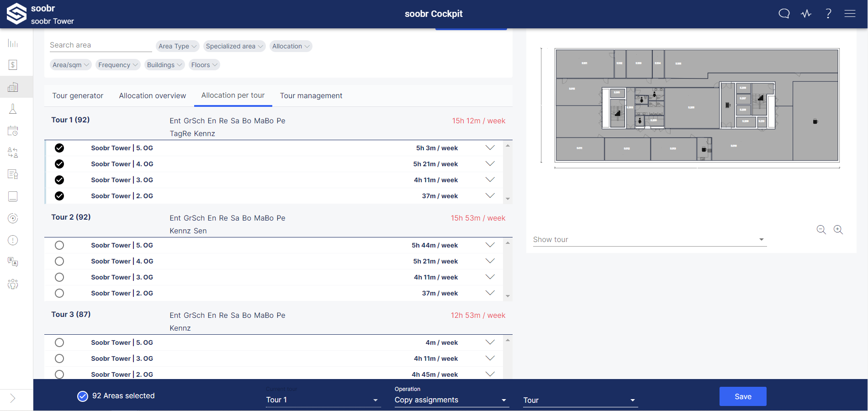
Task: Open the activity pulse icon in header
Action: [x=806, y=14]
